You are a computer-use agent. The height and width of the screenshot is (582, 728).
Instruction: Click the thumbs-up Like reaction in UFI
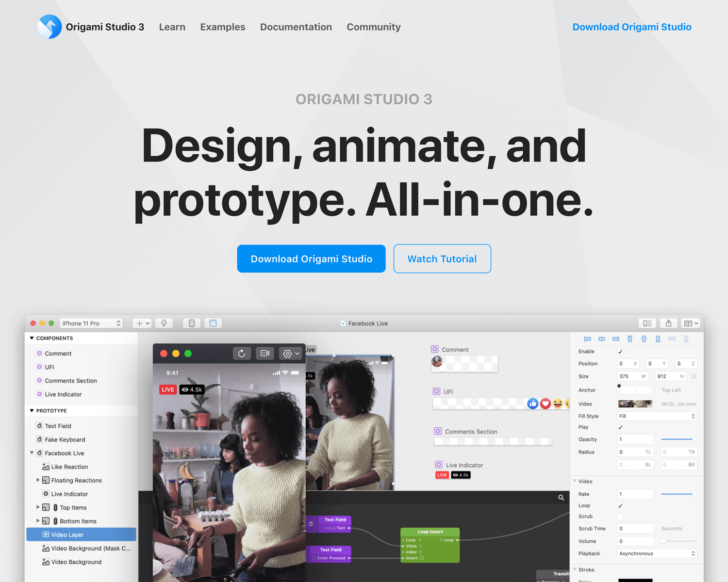click(533, 404)
